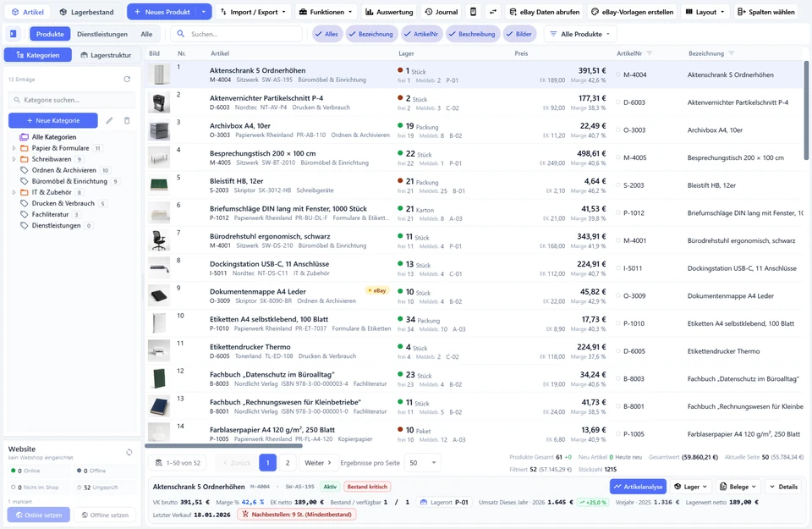Click the Offline setzen button
The image size is (812, 529).
point(105,515)
